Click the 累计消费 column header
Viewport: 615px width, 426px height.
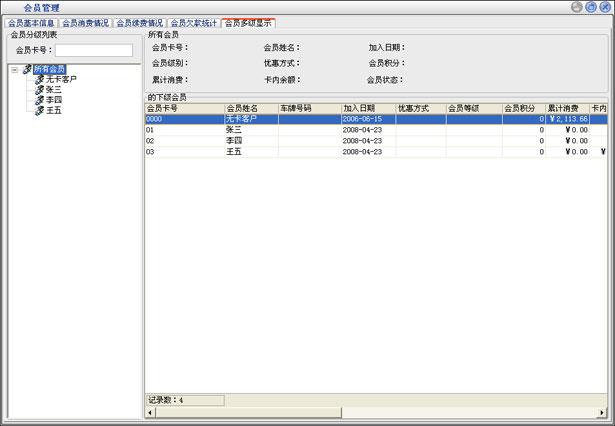[x=567, y=108]
